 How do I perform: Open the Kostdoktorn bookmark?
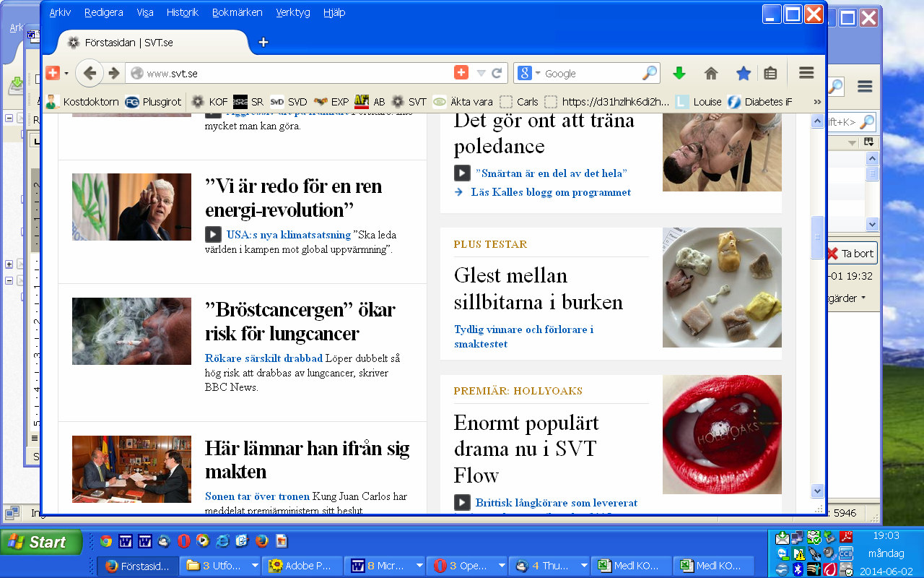(x=82, y=102)
